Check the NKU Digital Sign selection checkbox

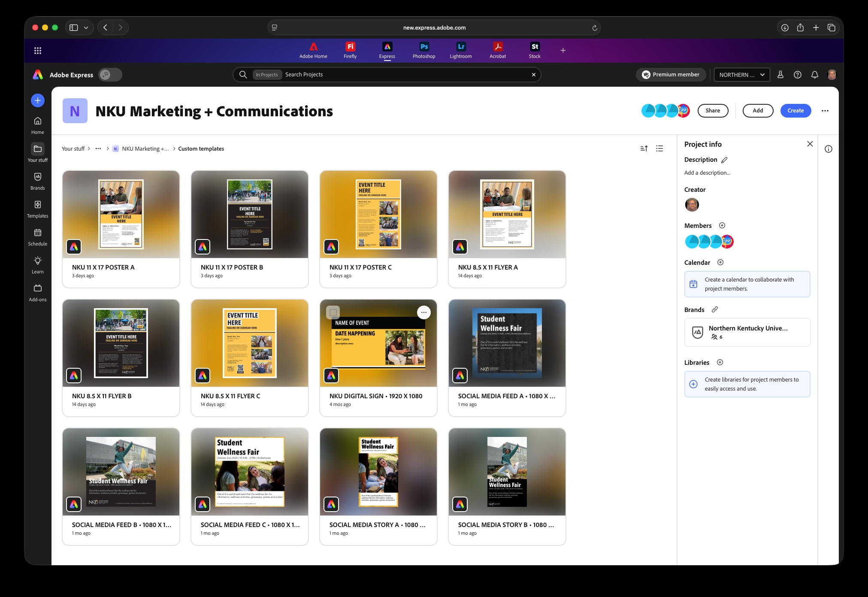(x=333, y=312)
